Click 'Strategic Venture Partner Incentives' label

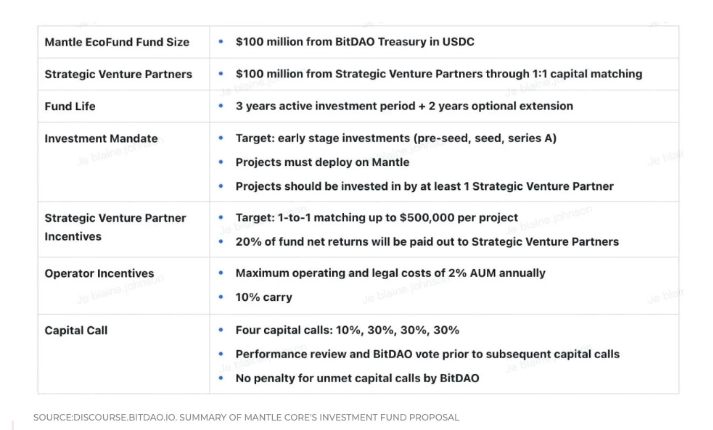pyautogui.click(x=115, y=227)
